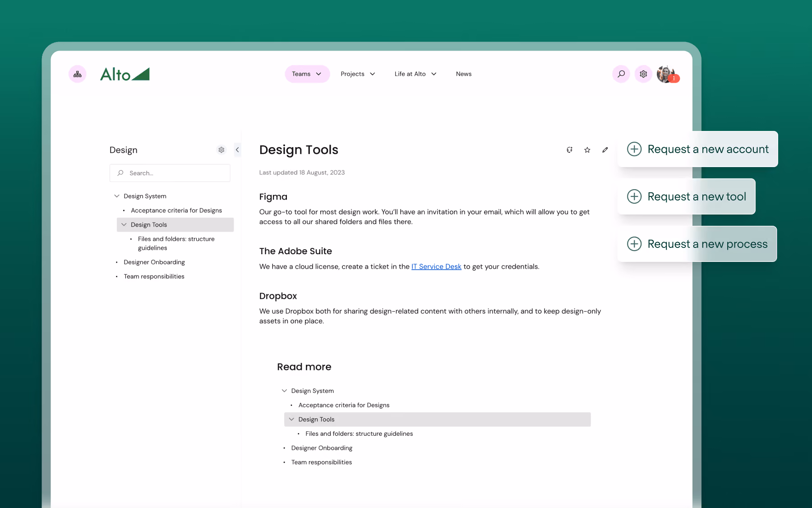Click the refresh icon beside Design Tools title

pyautogui.click(x=570, y=150)
